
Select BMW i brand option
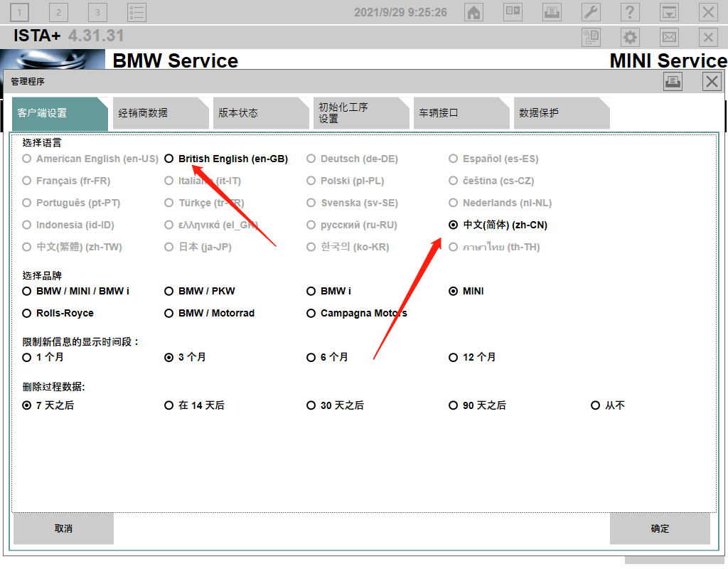(x=328, y=291)
